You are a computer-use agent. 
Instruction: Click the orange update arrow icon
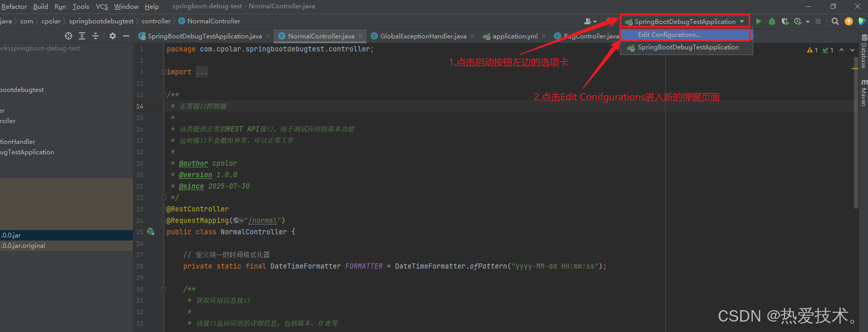[849, 21]
